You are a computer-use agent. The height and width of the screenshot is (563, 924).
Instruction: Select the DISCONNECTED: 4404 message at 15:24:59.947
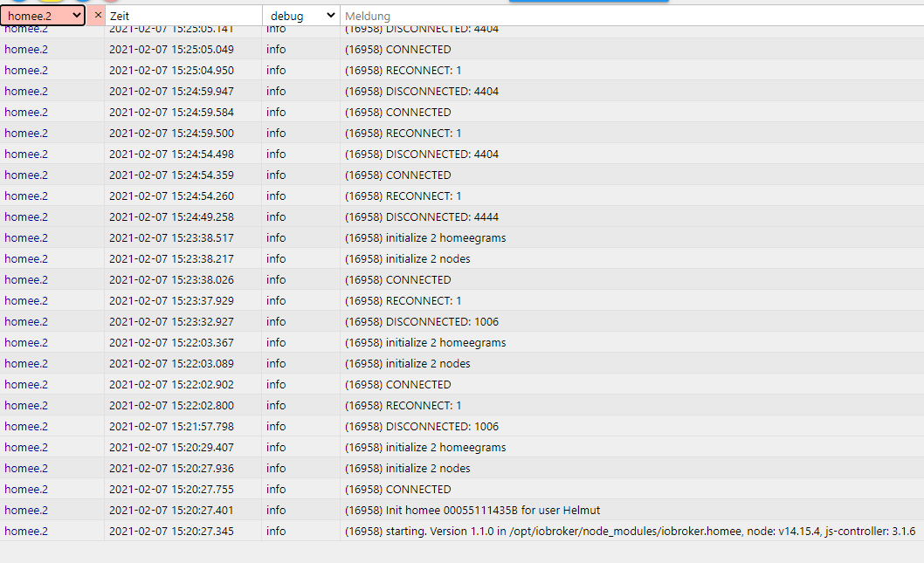click(x=421, y=92)
